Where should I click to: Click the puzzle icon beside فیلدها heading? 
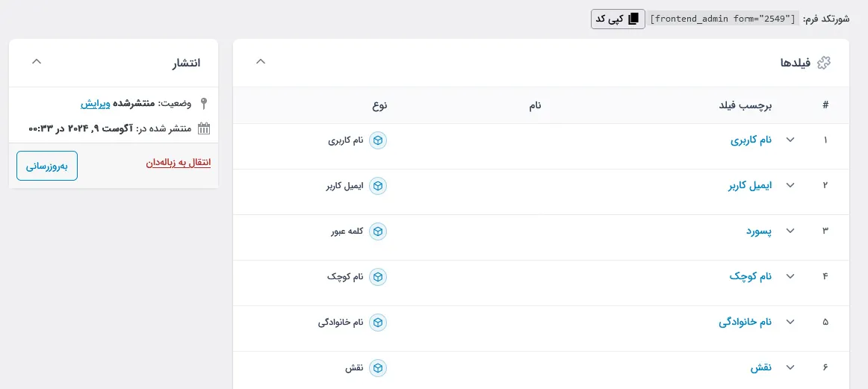824,63
